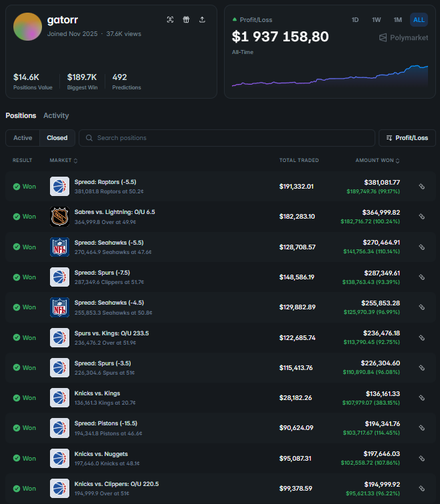Copy link for Sabres vs. Lightning row
This screenshot has height=504, width=440.
point(422,217)
